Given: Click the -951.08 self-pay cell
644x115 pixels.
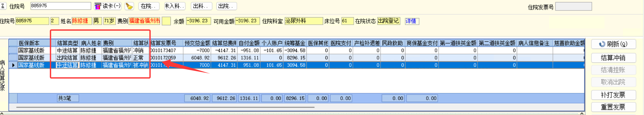Looking at the screenshot, I should (249, 50).
